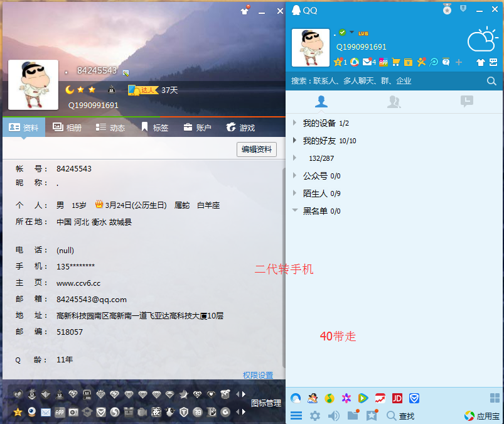Click the medal icon in QQ title bar

(x=447, y=9)
